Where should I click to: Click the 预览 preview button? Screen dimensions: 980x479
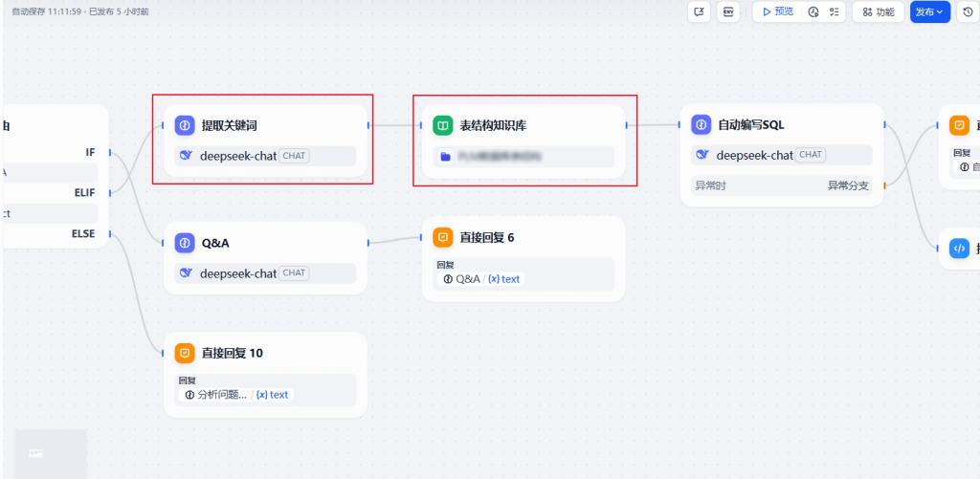coord(777,11)
